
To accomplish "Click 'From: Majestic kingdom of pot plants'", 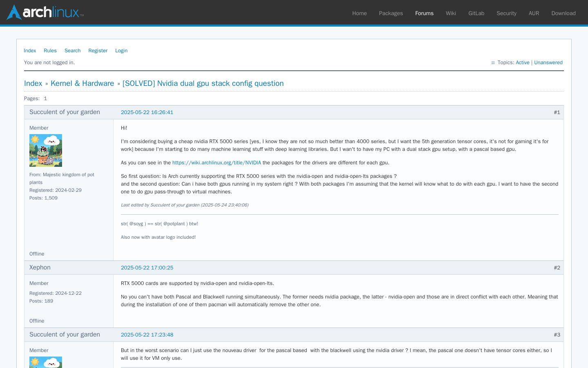I will click(x=62, y=178).
